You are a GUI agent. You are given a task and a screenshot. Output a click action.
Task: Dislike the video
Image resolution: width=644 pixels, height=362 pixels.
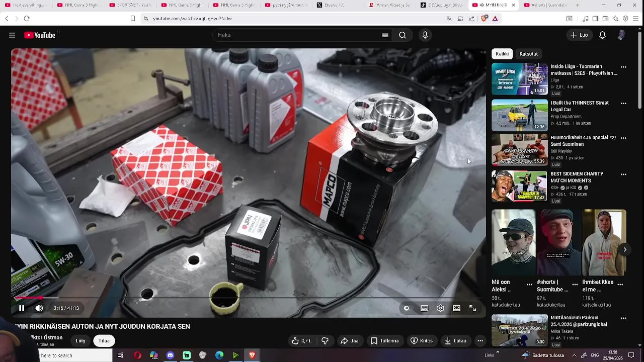point(325,341)
